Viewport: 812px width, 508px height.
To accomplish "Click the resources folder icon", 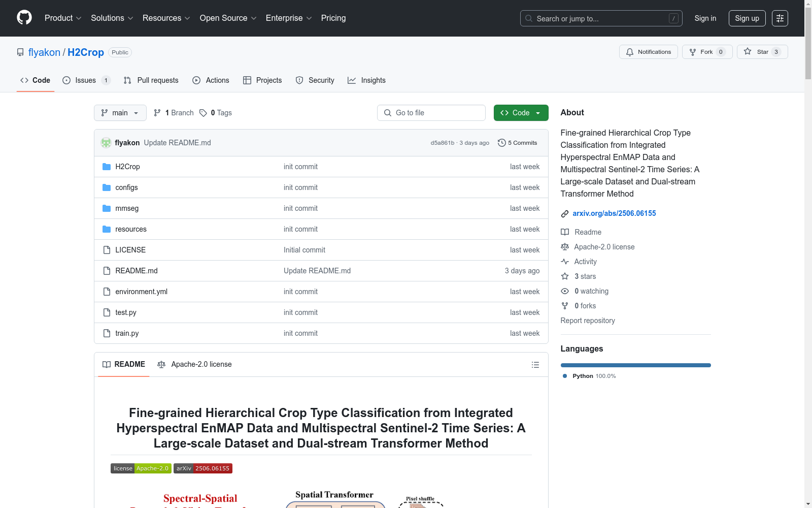I will click(107, 229).
